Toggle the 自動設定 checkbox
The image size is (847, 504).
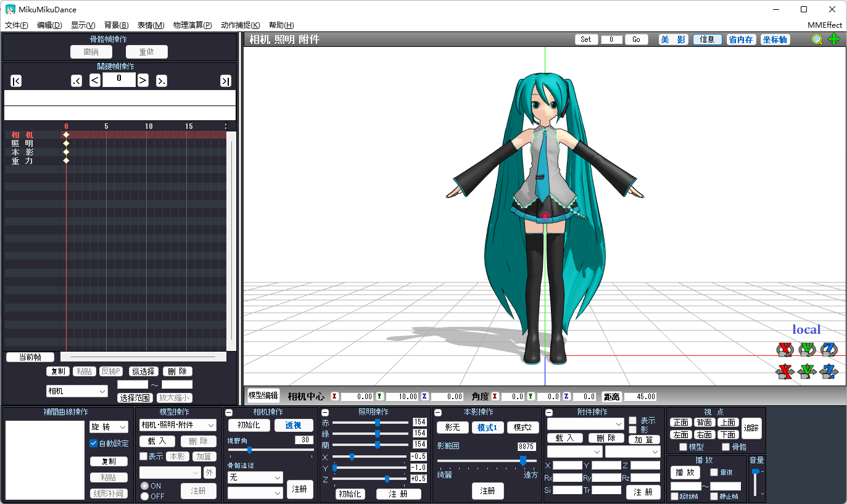pos(94,444)
